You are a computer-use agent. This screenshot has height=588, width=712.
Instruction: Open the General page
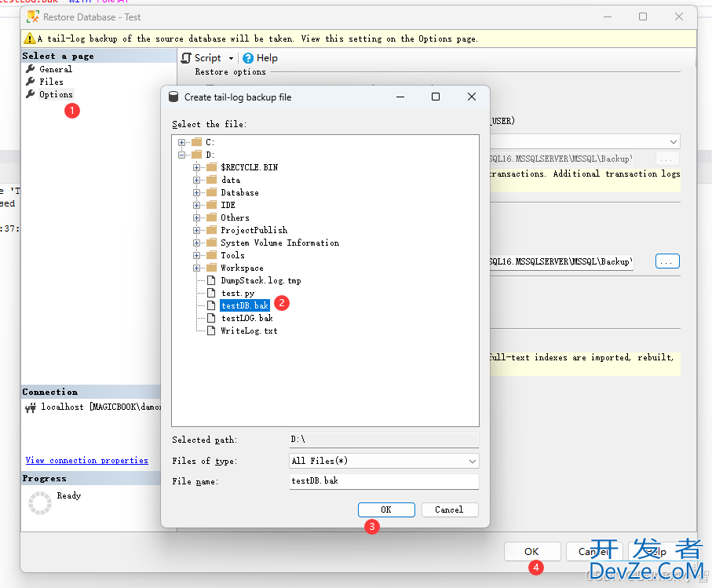[56, 69]
